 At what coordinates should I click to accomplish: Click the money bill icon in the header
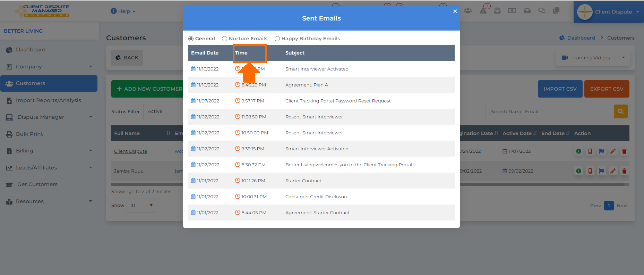[512, 11]
